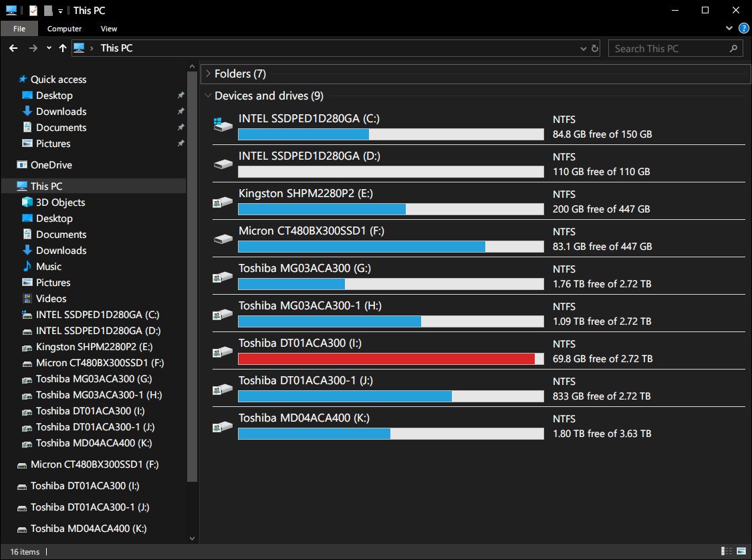Viewport: 752px width, 560px height.
Task: Open pinned Pictures under Quick access
Action: pyautogui.click(x=53, y=144)
